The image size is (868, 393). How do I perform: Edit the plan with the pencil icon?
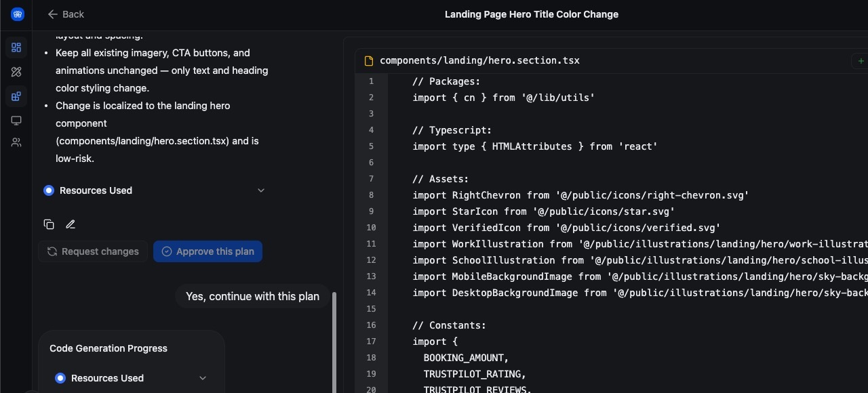71,224
